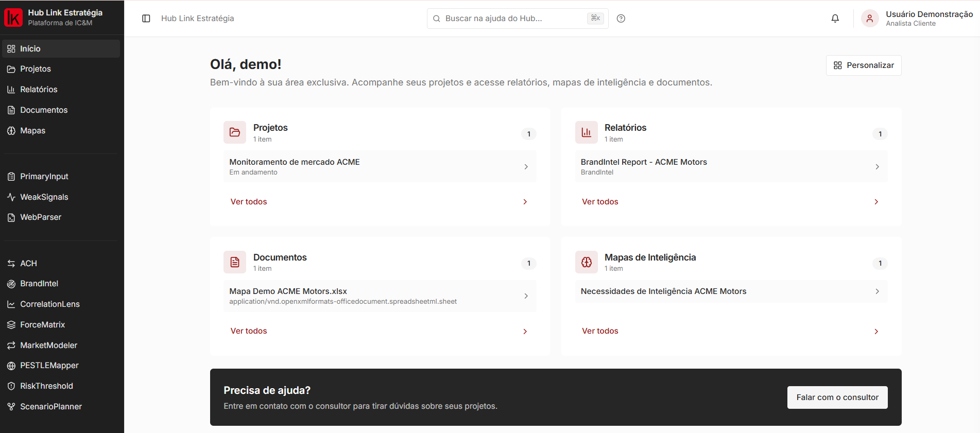Image resolution: width=980 pixels, height=433 pixels.
Task: Open the RiskThreshold tool
Action: click(x=61, y=386)
